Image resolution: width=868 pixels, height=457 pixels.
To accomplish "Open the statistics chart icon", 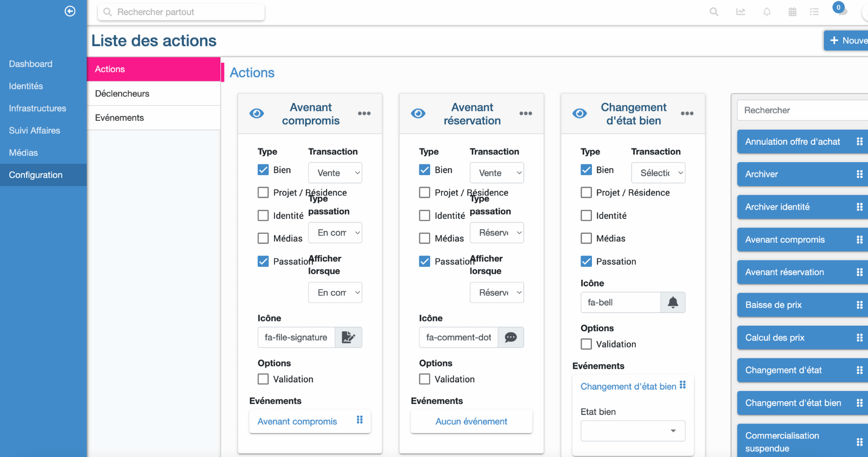I will tap(741, 12).
